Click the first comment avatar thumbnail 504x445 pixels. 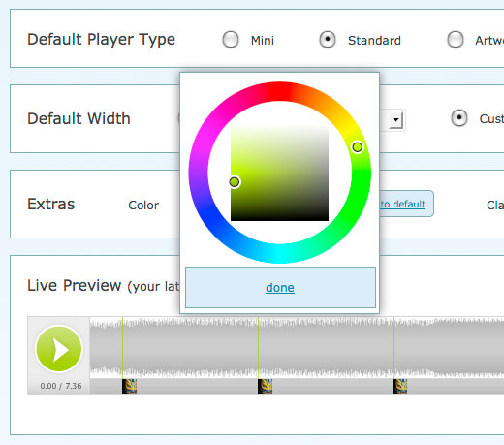130,386
